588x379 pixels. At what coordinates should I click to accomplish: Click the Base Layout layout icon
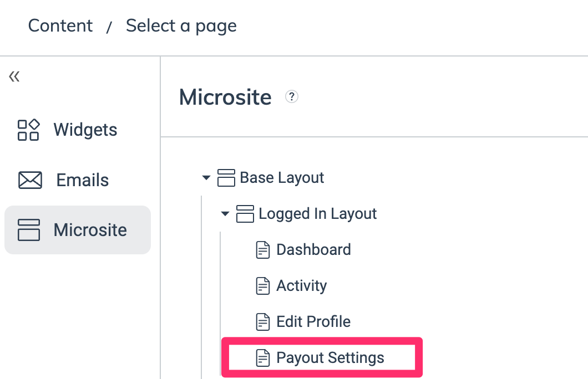tap(226, 178)
